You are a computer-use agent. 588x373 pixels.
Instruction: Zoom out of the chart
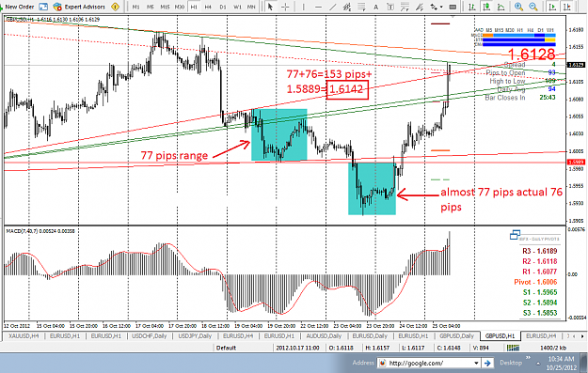pyautogui.click(x=533, y=7)
